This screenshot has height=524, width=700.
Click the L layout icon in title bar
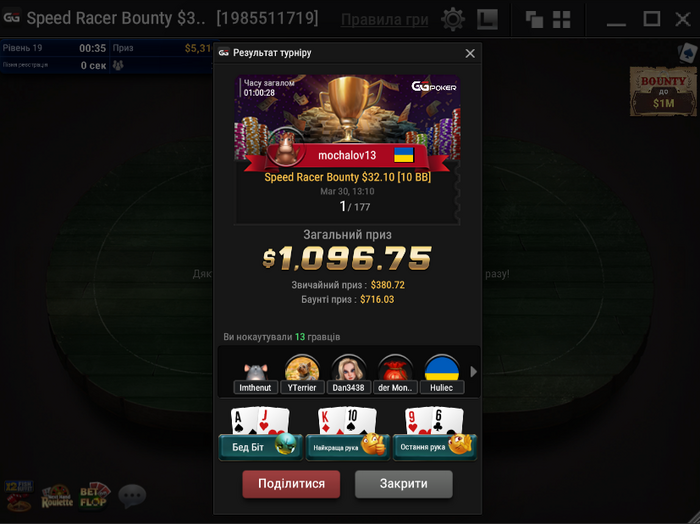tap(487, 20)
